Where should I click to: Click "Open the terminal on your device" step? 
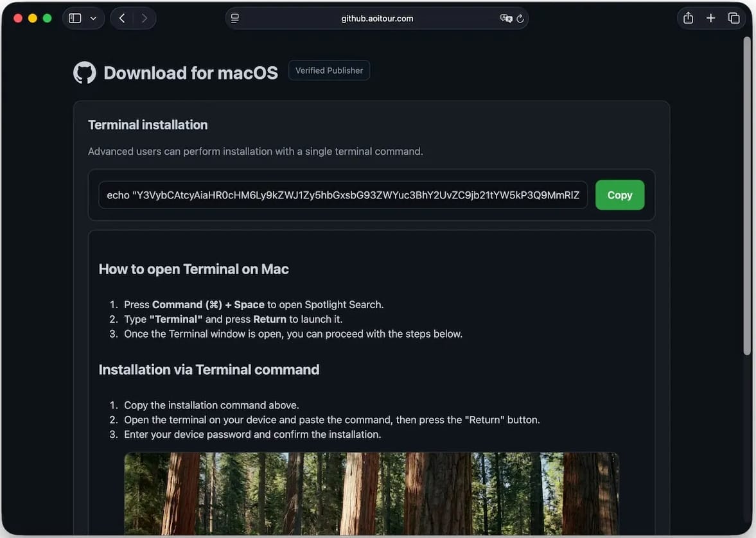point(332,419)
